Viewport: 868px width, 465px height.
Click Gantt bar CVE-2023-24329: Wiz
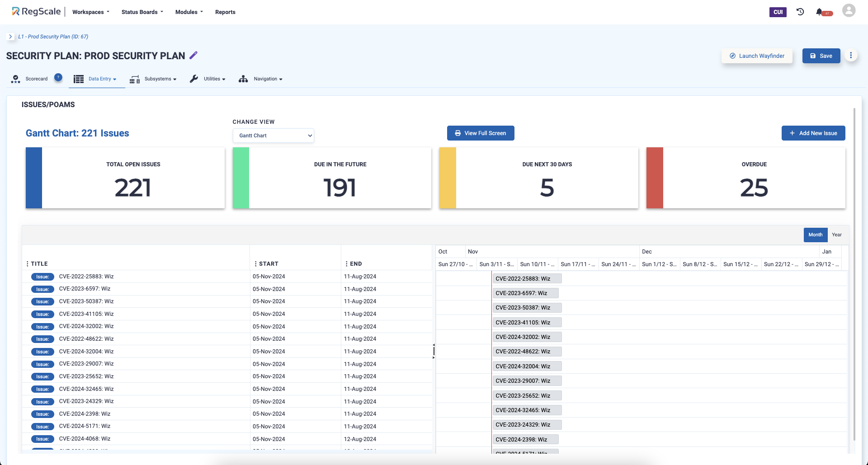(527, 425)
